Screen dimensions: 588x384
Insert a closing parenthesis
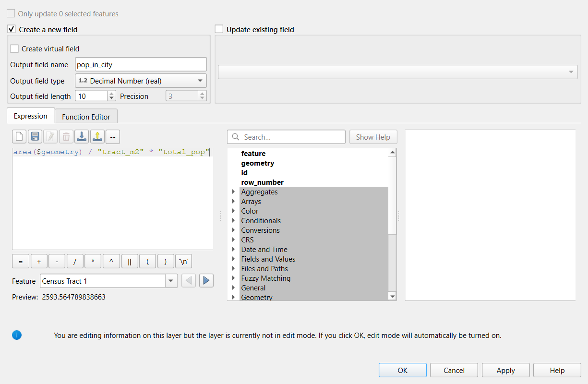[x=166, y=262]
